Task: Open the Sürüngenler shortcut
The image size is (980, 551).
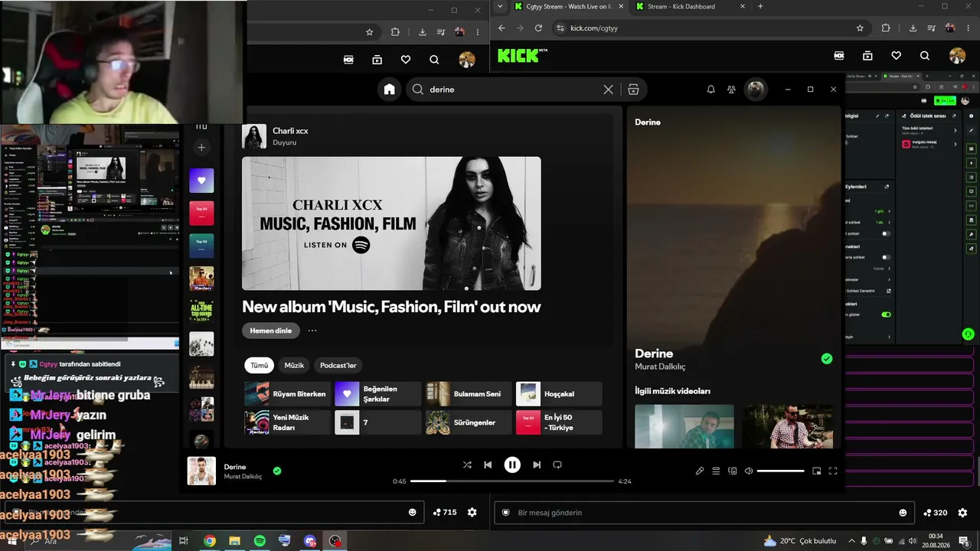Action: click(469, 422)
